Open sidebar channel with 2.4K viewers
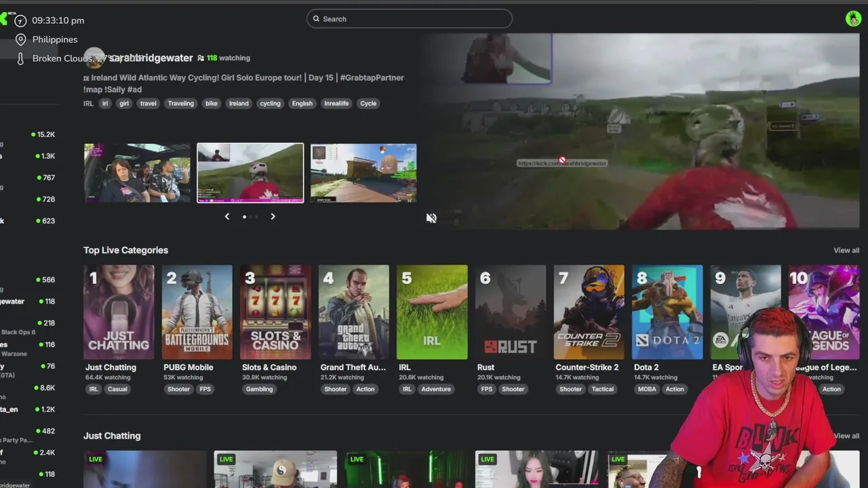 coord(28,453)
